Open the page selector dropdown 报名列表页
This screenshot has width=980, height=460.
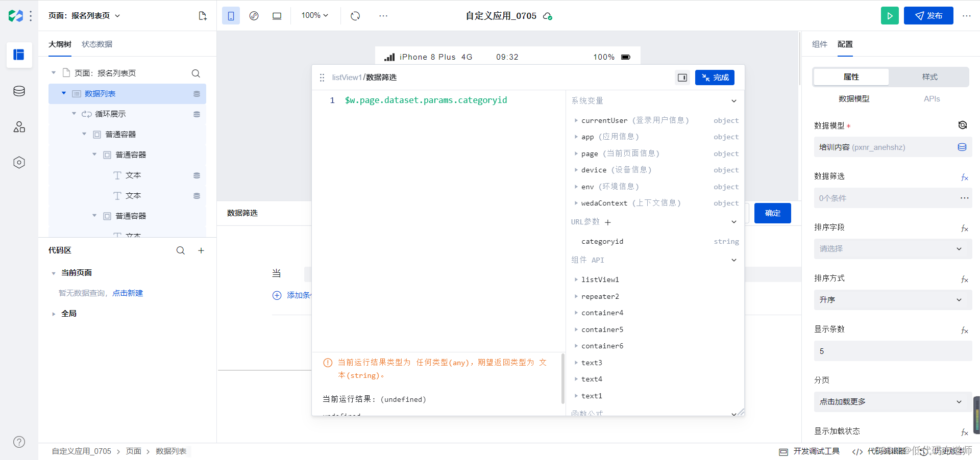[x=84, y=16]
